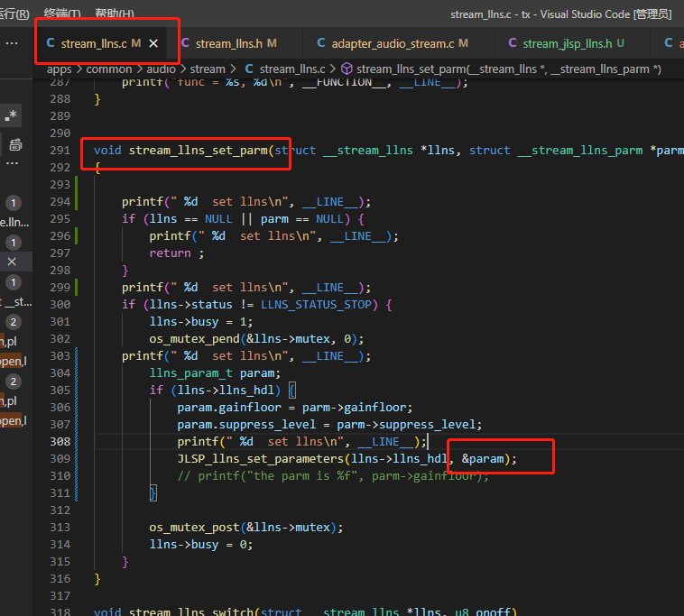Click line number 291 in the gutter
The width and height of the screenshot is (684, 616).
[60, 151]
